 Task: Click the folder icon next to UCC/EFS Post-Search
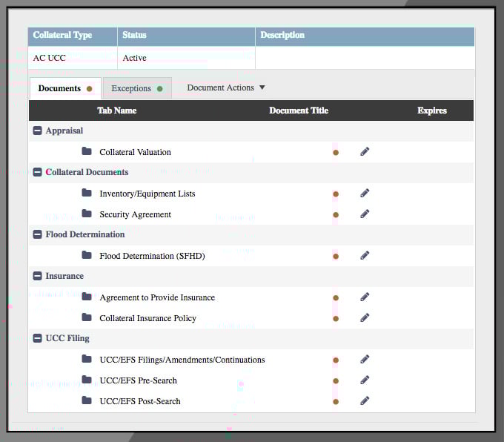87,400
